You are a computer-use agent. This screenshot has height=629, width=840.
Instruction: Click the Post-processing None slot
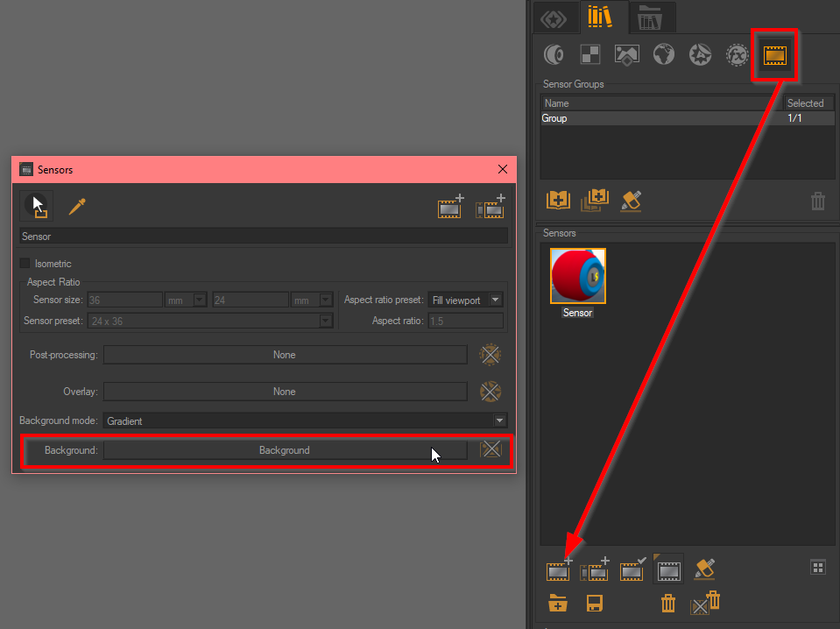[285, 355]
